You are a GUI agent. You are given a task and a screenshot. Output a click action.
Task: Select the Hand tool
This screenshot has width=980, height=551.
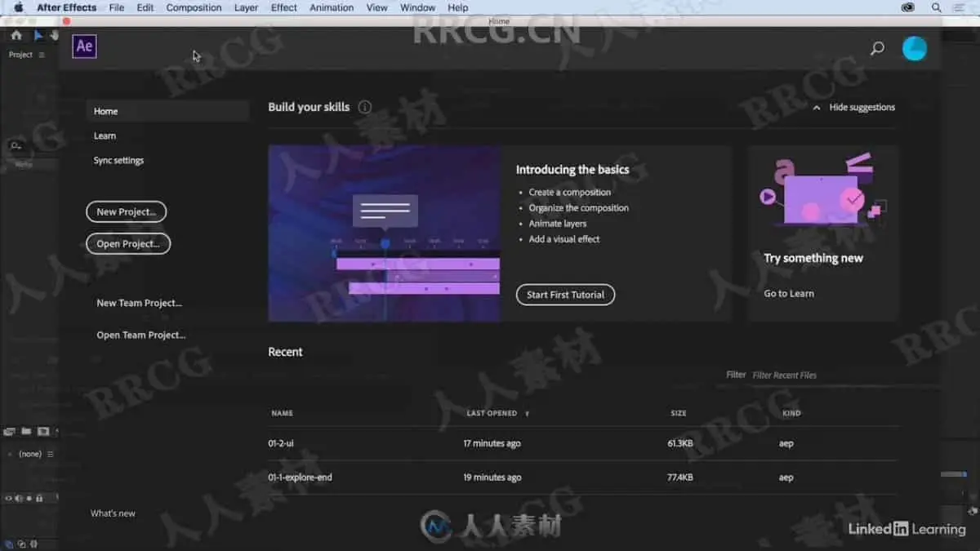click(x=54, y=36)
